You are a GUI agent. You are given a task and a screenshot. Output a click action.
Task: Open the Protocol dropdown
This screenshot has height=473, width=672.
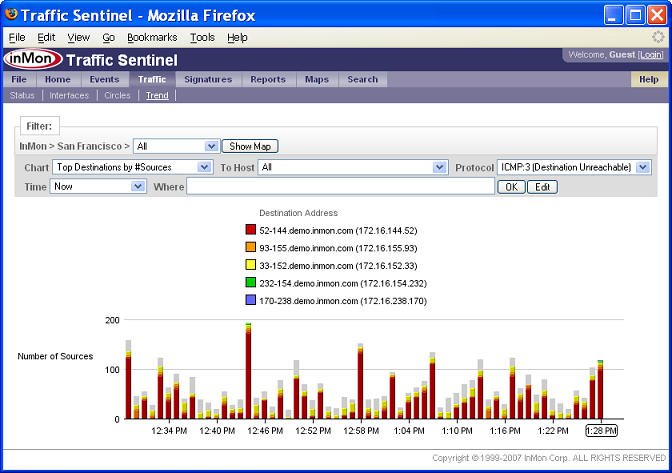[574, 167]
